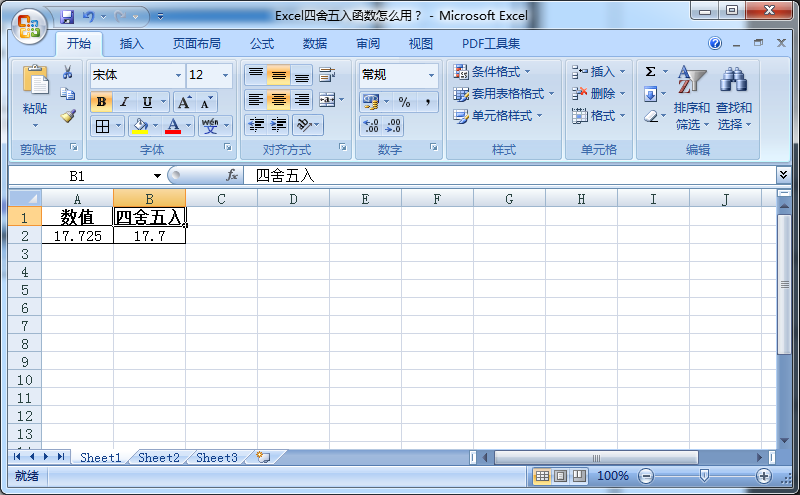Toggle middle vertical alignment
The image size is (800, 495).
pyautogui.click(x=279, y=76)
